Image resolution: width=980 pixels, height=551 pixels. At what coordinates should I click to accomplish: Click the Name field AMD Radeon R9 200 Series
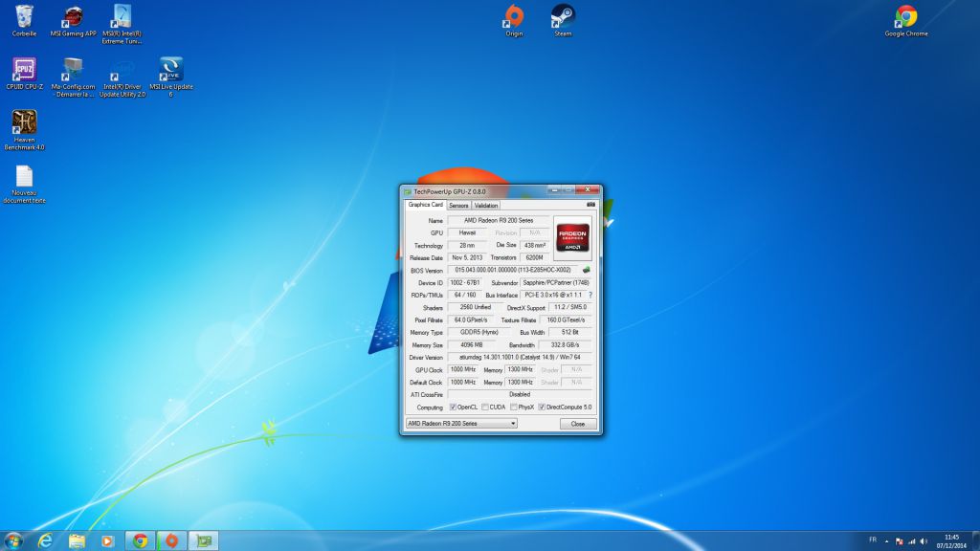[498, 221]
